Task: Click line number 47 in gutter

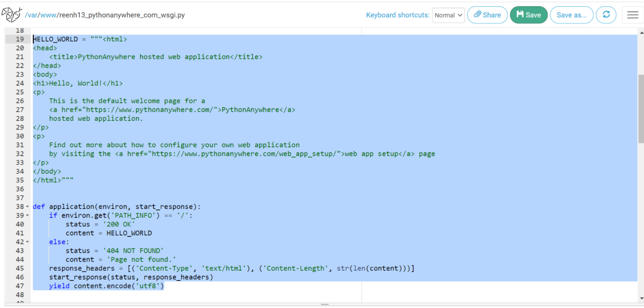Action: click(19, 286)
